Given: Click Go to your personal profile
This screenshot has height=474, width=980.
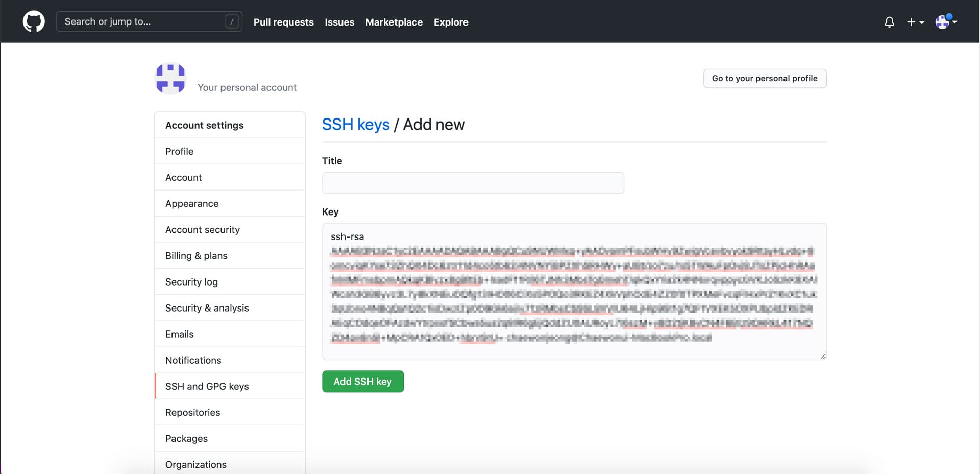Looking at the screenshot, I should tap(764, 78).
